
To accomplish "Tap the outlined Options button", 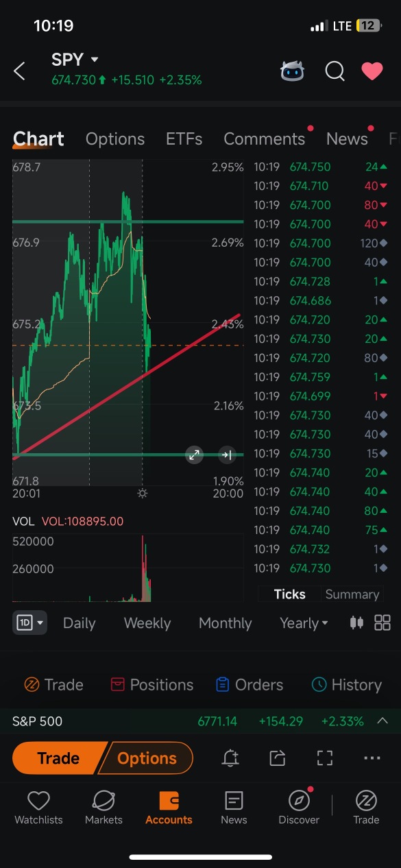I will tap(147, 758).
